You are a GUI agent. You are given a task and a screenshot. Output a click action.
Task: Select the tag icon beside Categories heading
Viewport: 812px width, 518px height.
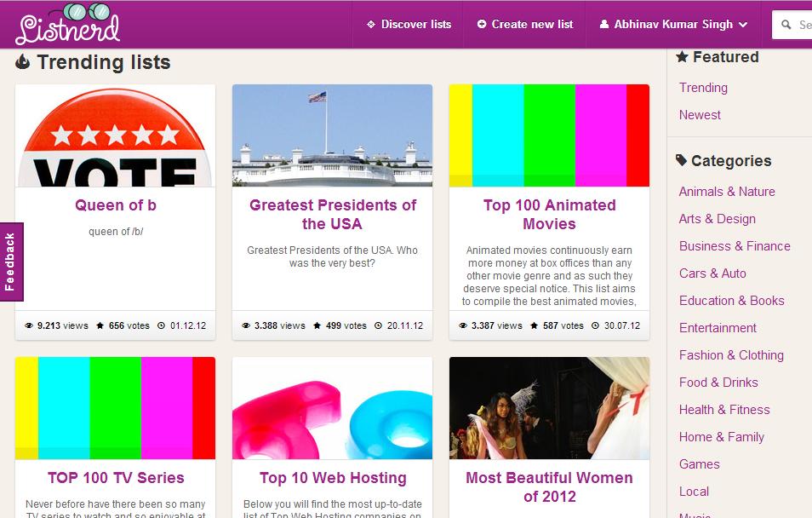[682, 160]
